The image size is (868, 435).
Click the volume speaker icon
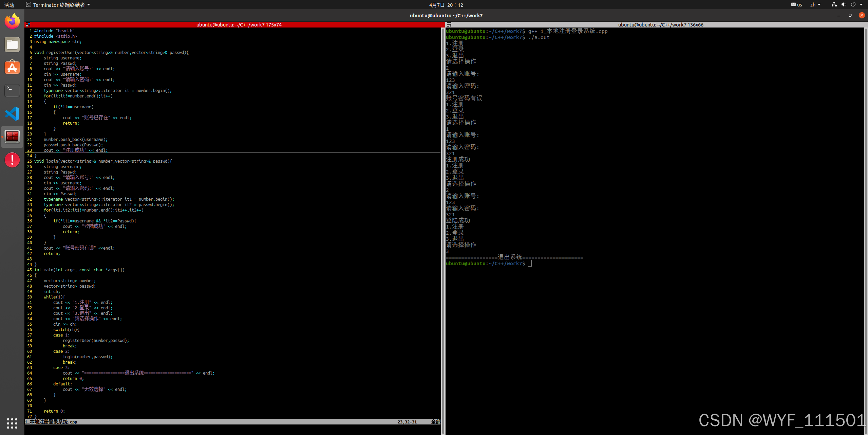(x=844, y=5)
